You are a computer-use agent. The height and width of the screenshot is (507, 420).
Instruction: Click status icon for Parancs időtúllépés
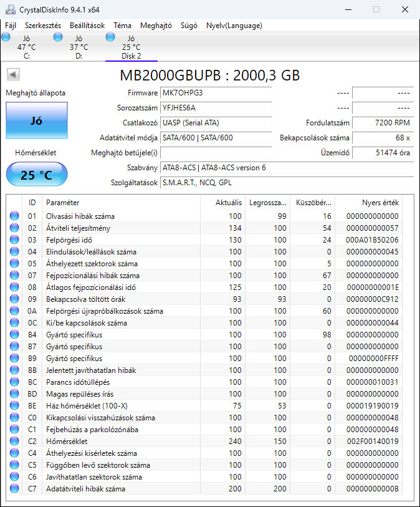point(14,382)
